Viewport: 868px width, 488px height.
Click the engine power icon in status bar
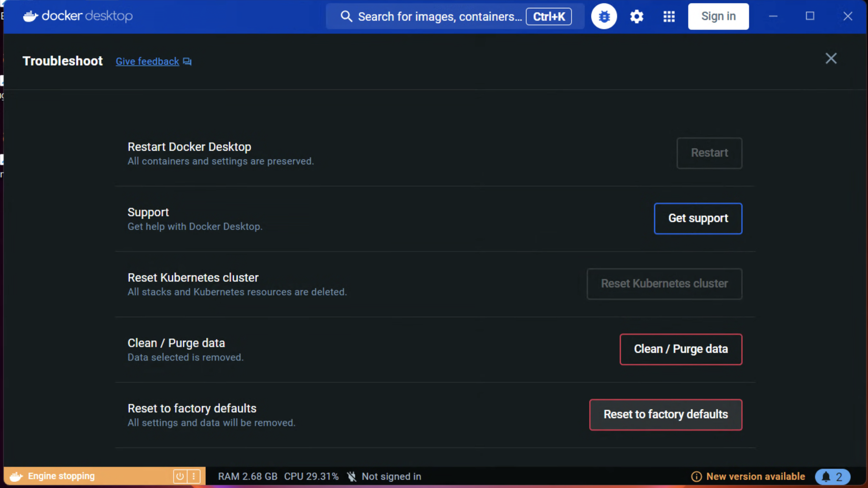180,476
